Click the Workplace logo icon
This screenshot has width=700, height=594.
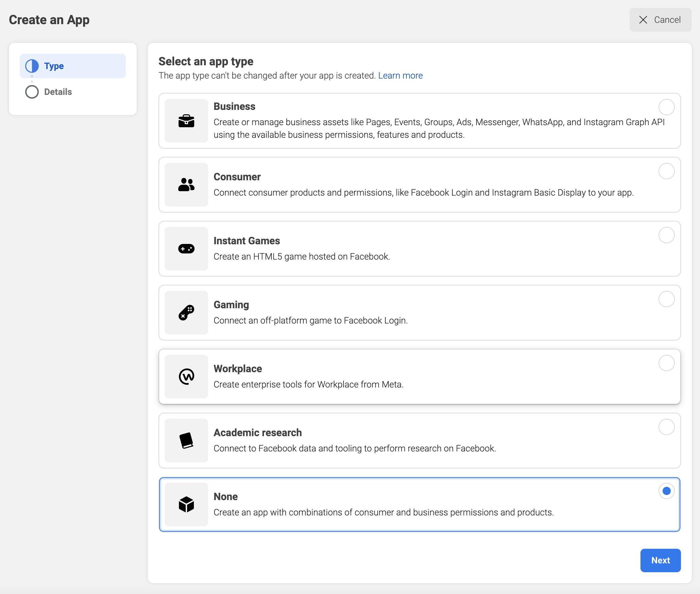186,377
